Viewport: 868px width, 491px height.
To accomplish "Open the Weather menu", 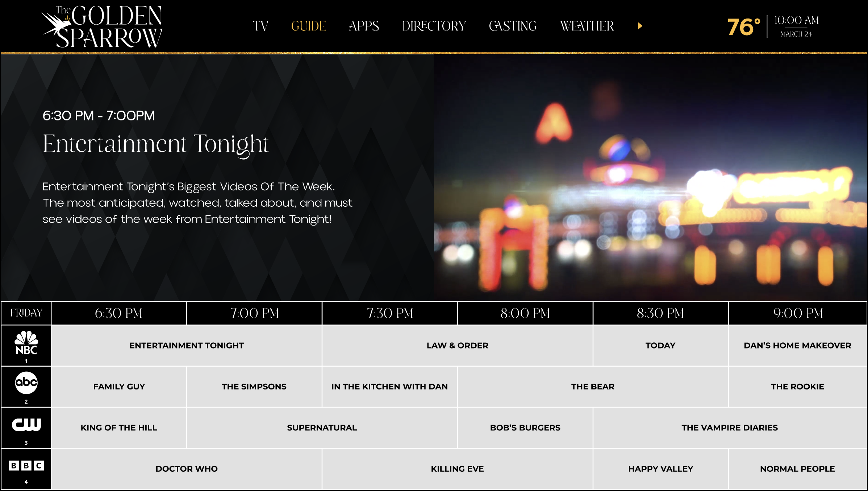I will 587,26.
